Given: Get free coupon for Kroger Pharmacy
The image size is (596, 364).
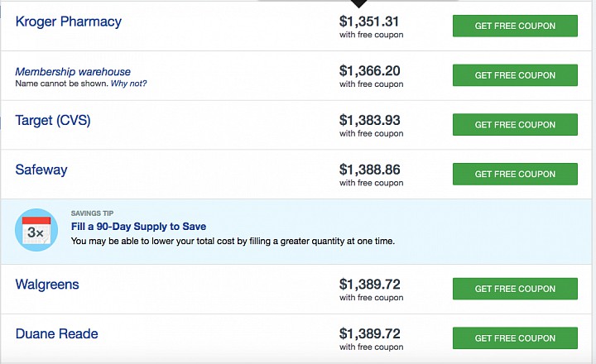Looking at the screenshot, I should 515,26.
